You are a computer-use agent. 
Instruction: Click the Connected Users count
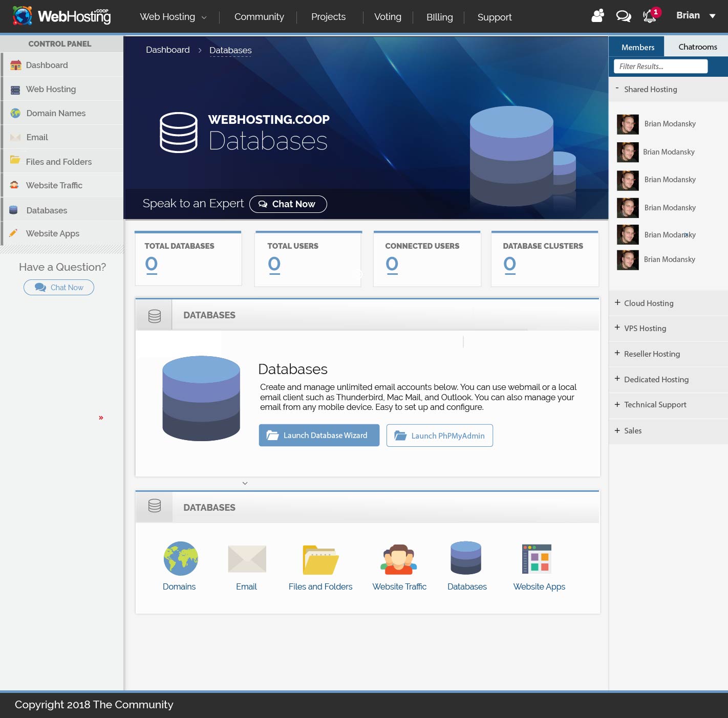(392, 264)
